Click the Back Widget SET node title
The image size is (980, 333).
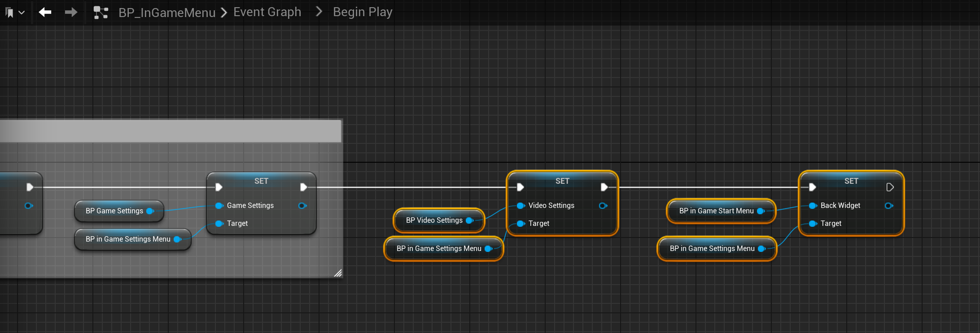point(851,181)
